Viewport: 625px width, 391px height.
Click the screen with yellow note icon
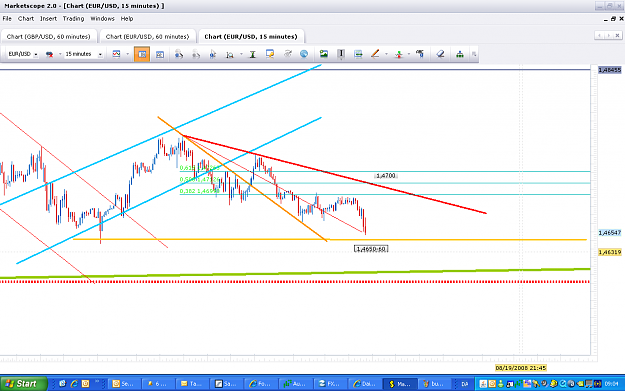click(270, 54)
